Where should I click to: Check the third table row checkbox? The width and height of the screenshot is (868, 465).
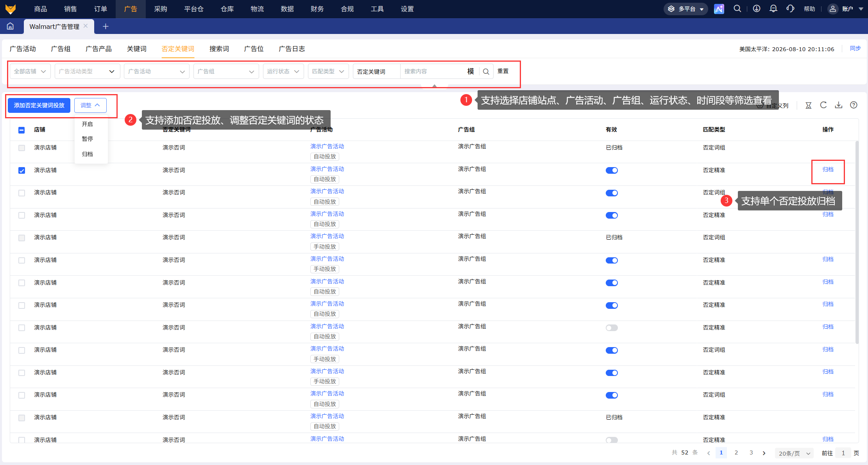pos(21,193)
